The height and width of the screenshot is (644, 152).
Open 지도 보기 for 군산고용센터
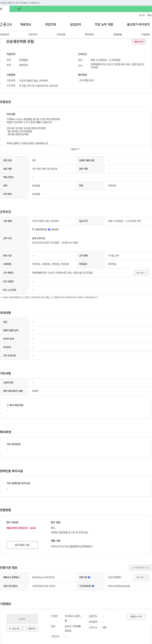pyautogui.click(x=141, y=577)
